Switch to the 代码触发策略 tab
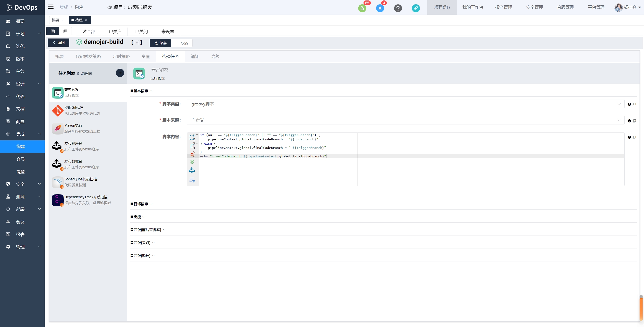 pos(88,57)
